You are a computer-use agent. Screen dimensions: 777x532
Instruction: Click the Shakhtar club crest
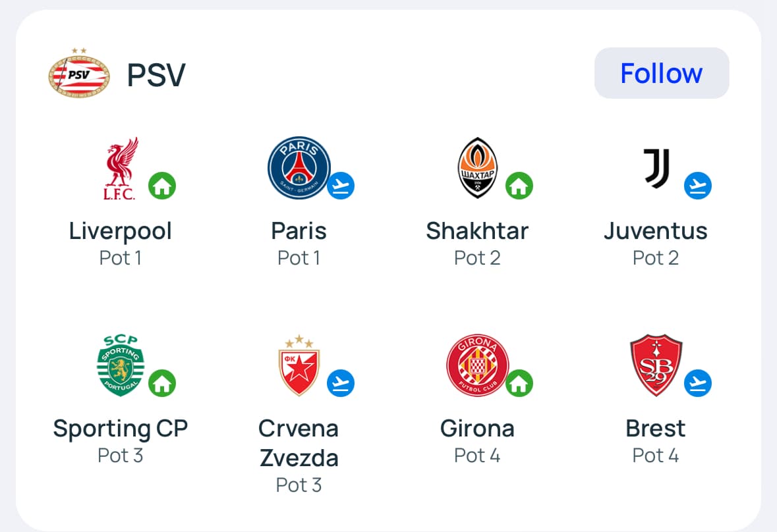click(477, 168)
